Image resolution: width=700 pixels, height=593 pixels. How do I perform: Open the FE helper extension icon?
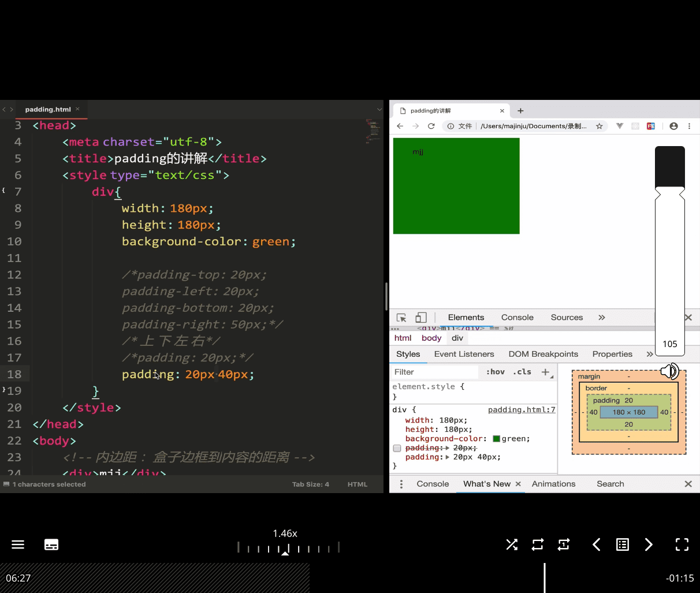(x=651, y=126)
